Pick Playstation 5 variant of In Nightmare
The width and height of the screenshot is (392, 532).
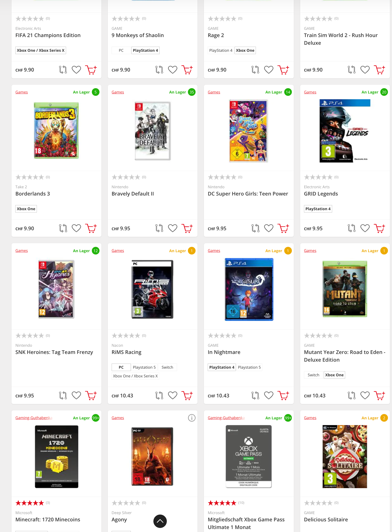(249, 367)
